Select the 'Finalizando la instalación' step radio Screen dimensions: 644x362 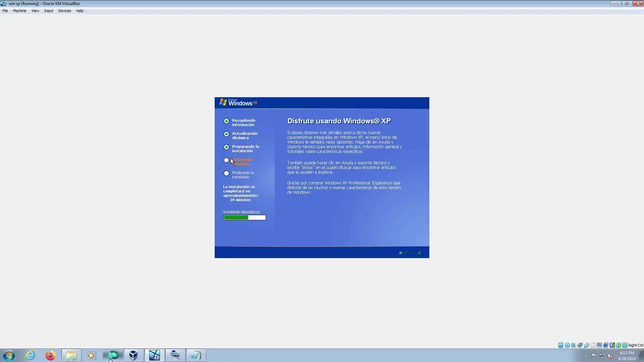(226, 173)
